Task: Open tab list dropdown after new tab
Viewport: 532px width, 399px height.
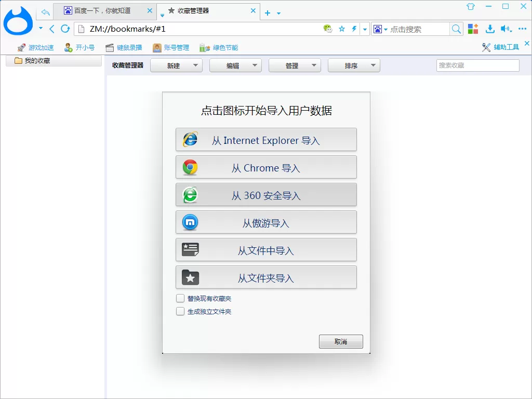Action: coord(278,14)
